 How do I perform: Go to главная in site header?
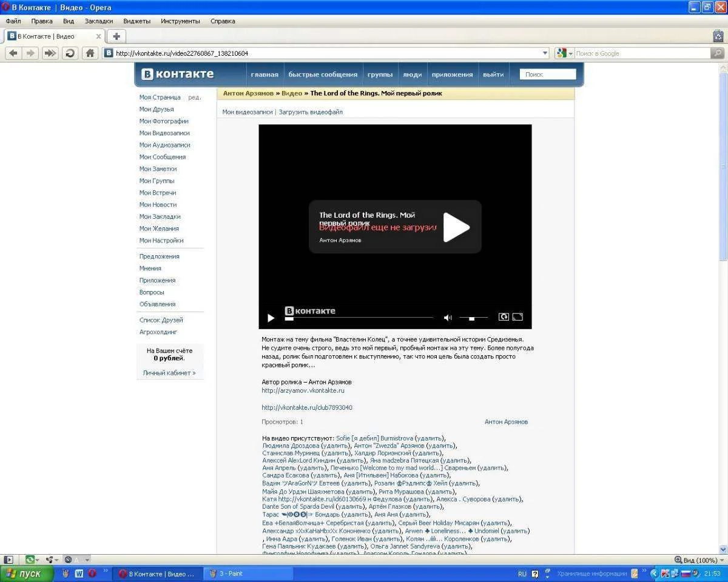pyautogui.click(x=265, y=75)
